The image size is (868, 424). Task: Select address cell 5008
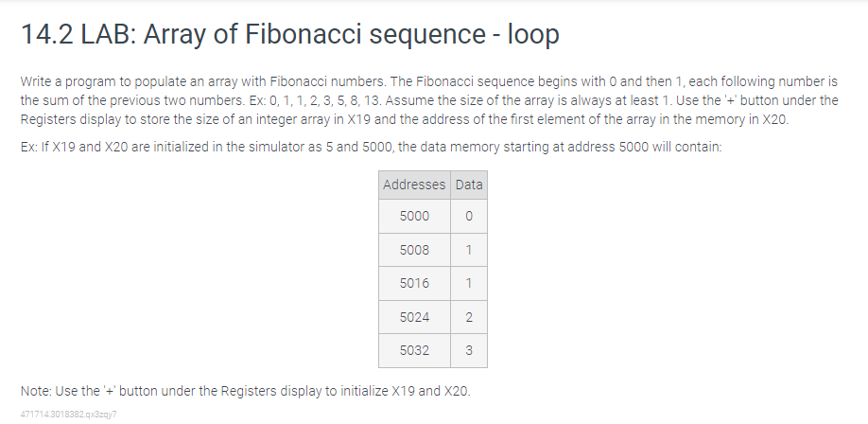414,250
